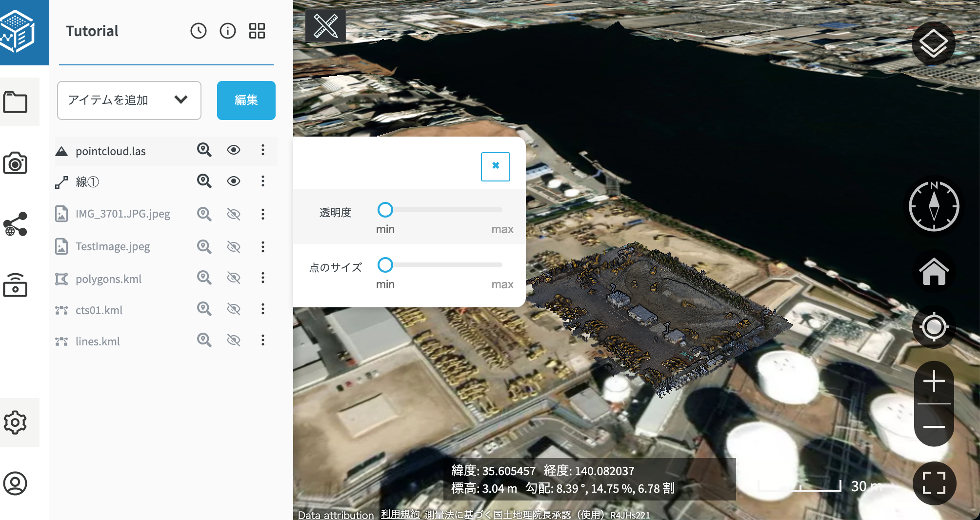Click the 編集 button
This screenshot has height=520, width=980.
pos(246,100)
